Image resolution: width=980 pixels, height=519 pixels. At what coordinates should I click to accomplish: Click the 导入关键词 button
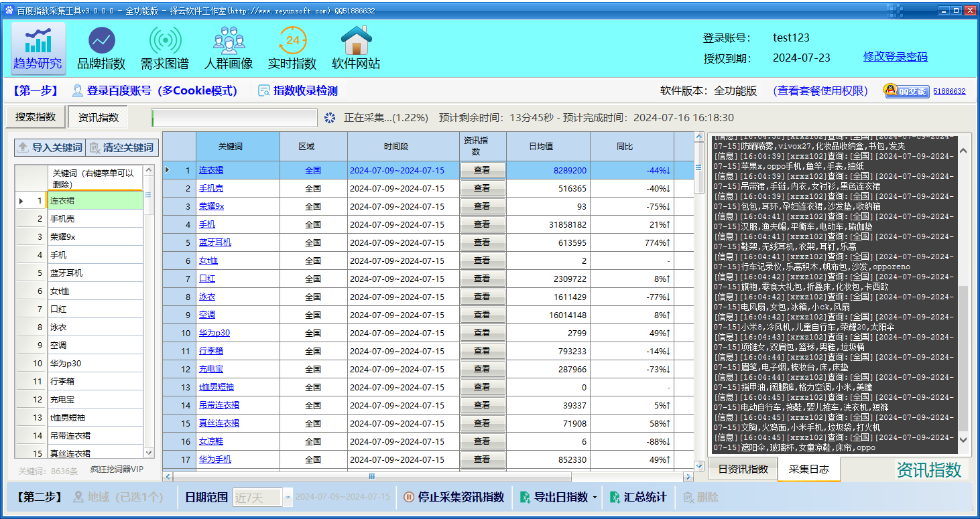(50, 147)
